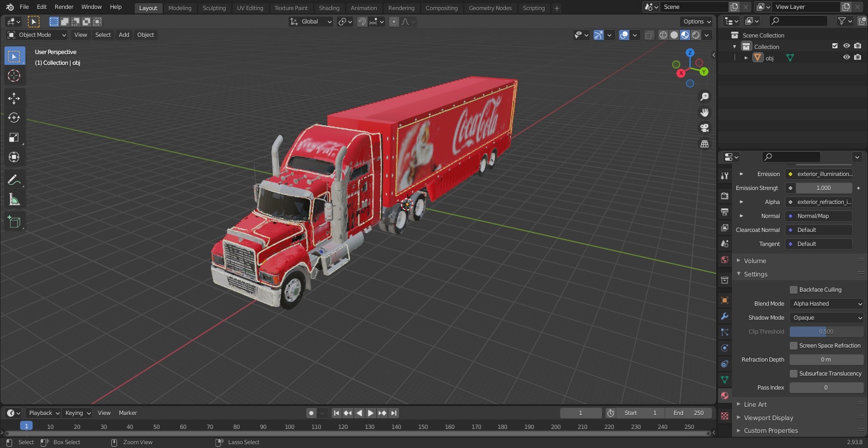Screen dimensions: 868x448
Task: Click the Clip Threshold slider
Action: 827,332
